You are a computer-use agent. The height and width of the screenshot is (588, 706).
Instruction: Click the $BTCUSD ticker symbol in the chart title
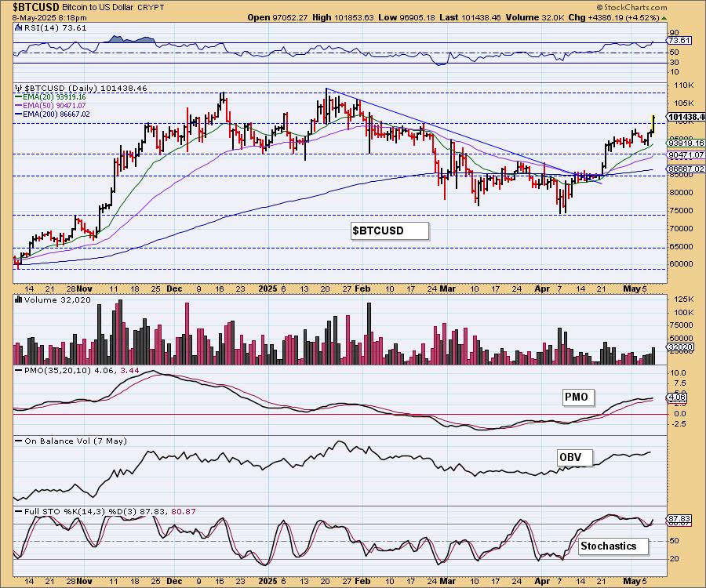(36, 7)
